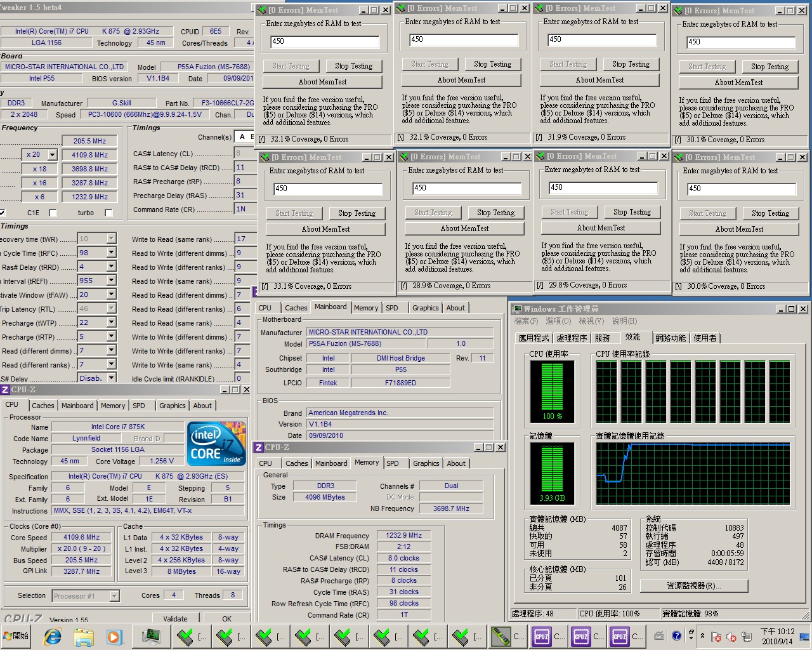Open Internet Explorer from the taskbar
This screenshot has width=812, height=650.
[x=53, y=636]
